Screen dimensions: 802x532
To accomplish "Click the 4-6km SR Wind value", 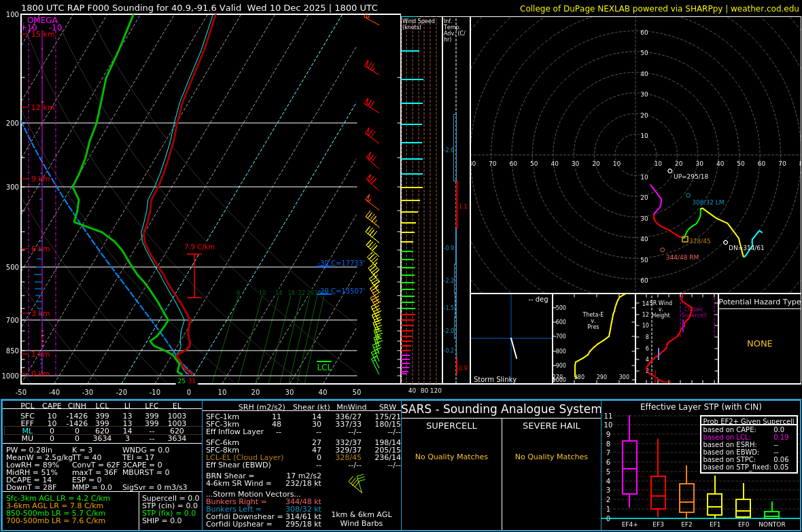I will [x=264, y=483].
